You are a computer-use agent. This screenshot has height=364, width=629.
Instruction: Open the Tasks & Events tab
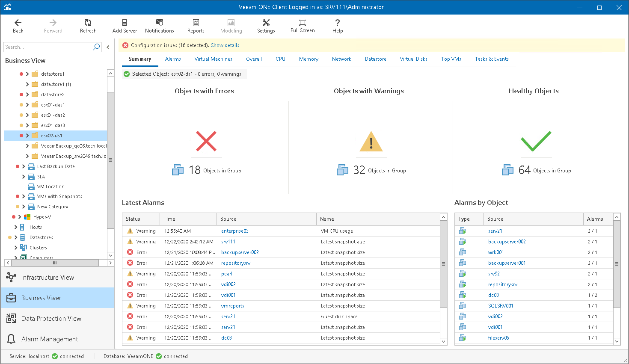[x=491, y=59]
